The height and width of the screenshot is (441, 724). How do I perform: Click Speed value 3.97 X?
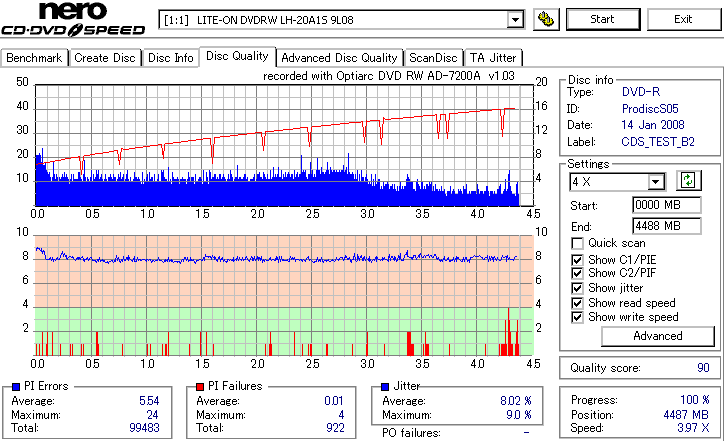click(694, 428)
